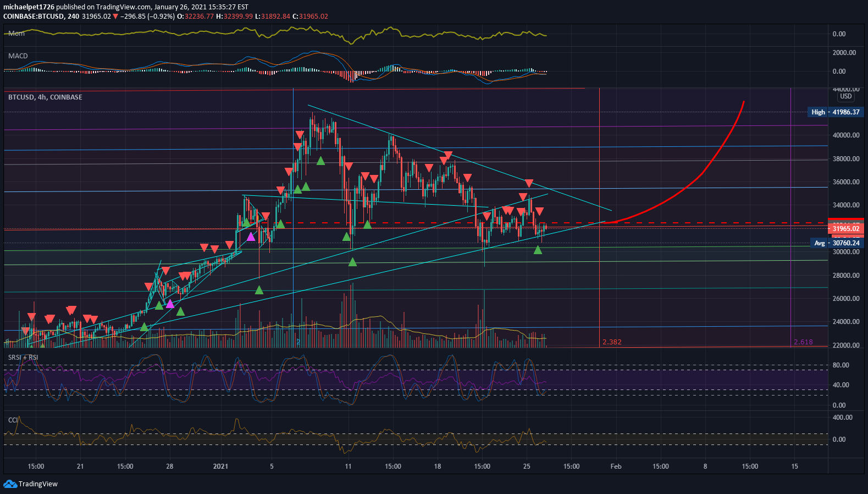Select the 2.618 Fibonacci time zone label
Image resolution: width=868 pixels, height=494 pixels.
pyautogui.click(x=803, y=342)
